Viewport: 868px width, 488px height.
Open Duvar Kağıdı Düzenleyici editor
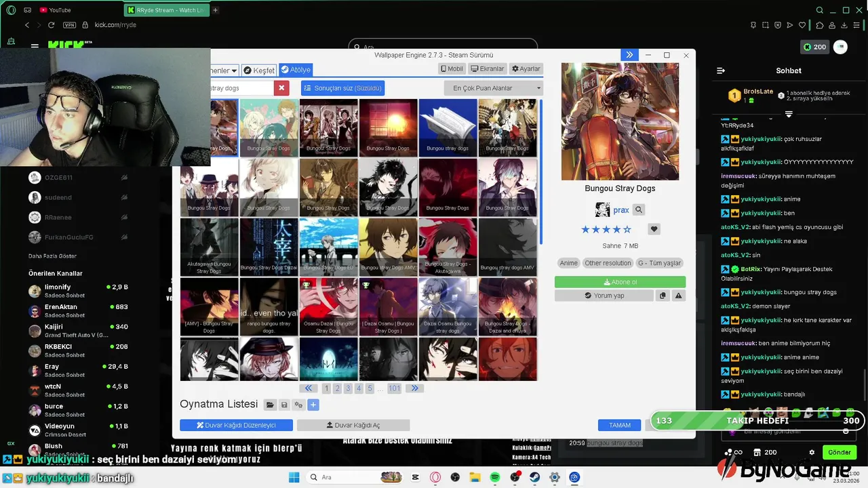point(236,425)
